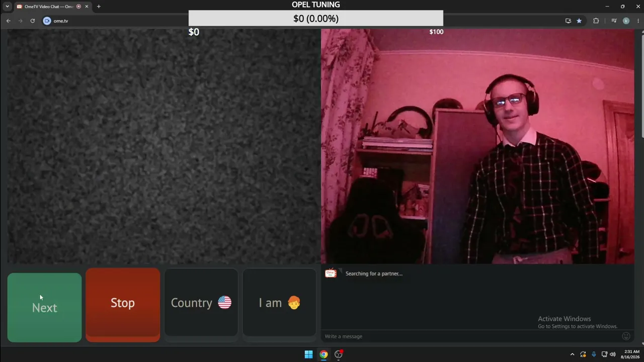Open the "I am" gender selector

pyautogui.click(x=279, y=303)
